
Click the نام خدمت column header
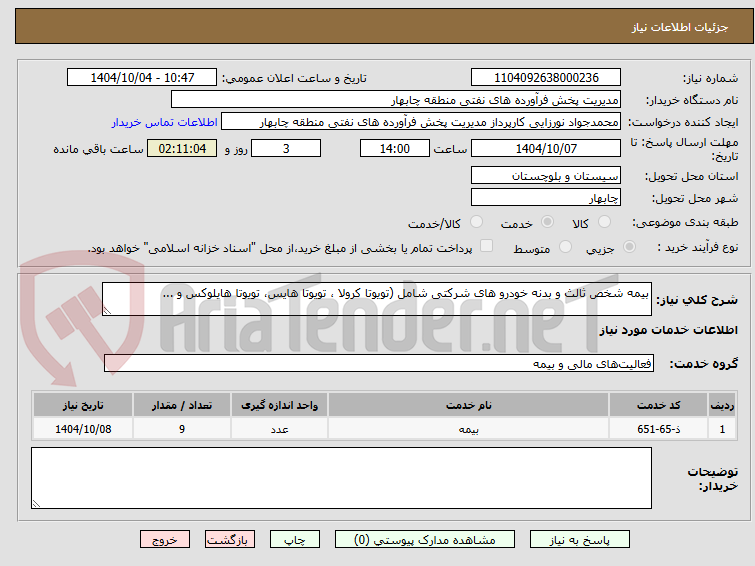(469, 405)
